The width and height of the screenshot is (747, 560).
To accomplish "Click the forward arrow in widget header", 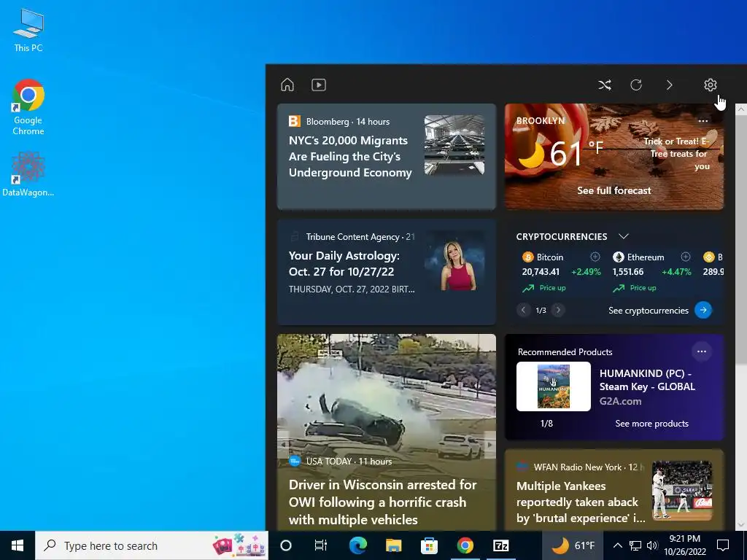I will pos(670,85).
